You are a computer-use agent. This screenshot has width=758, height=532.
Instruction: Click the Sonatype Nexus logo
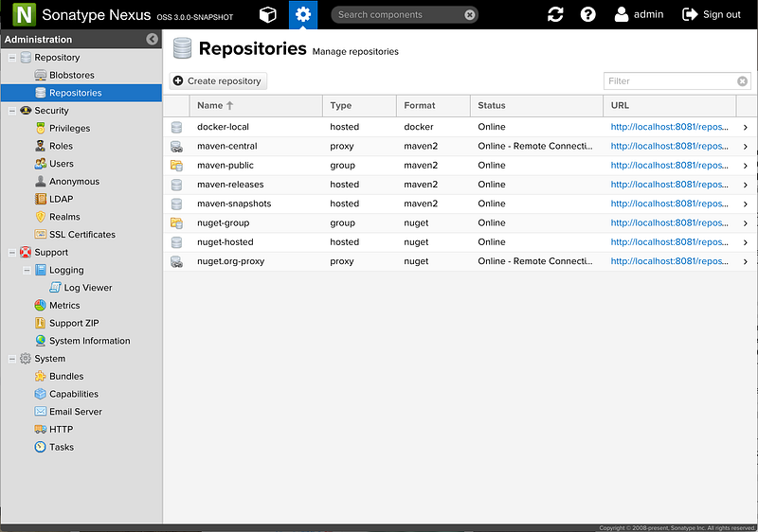[24, 14]
